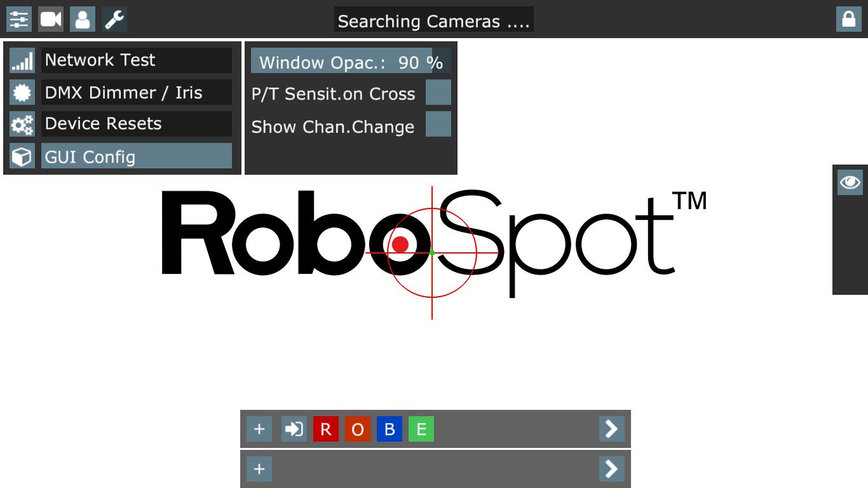The width and height of the screenshot is (868, 488).
Task: Open the user profile icon
Action: (83, 19)
